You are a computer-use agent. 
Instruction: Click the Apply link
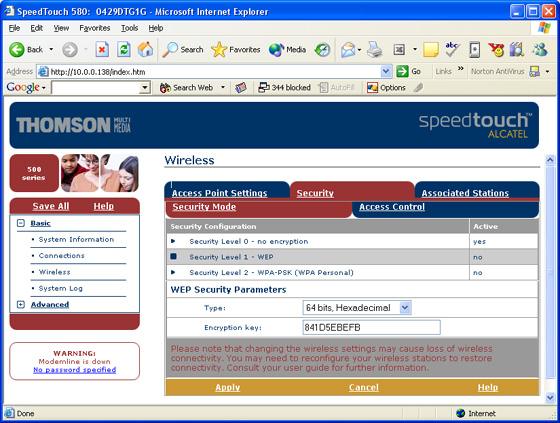tap(228, 387)
